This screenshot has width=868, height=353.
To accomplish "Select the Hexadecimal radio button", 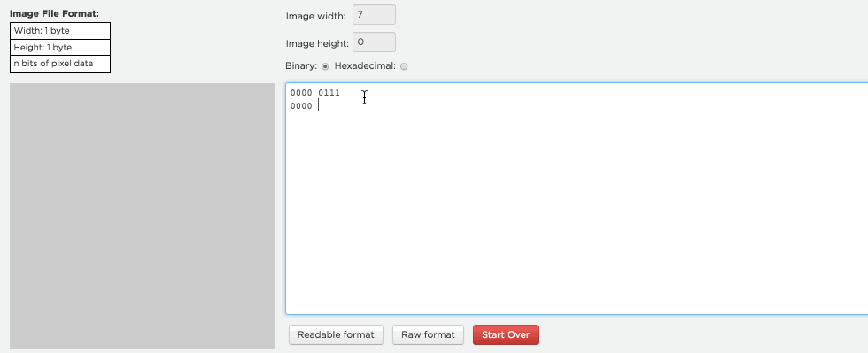I will (x=404, y=66).
